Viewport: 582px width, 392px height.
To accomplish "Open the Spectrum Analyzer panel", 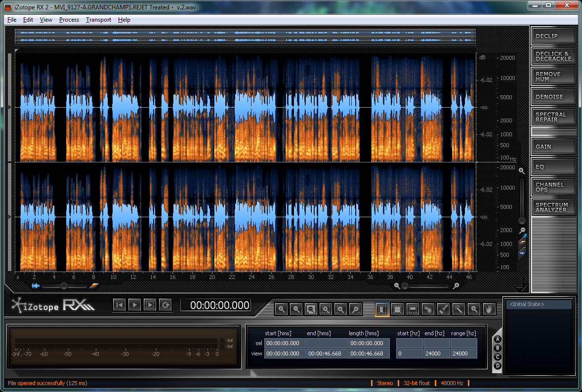I will pyautogui.click(x=554, y=207).
